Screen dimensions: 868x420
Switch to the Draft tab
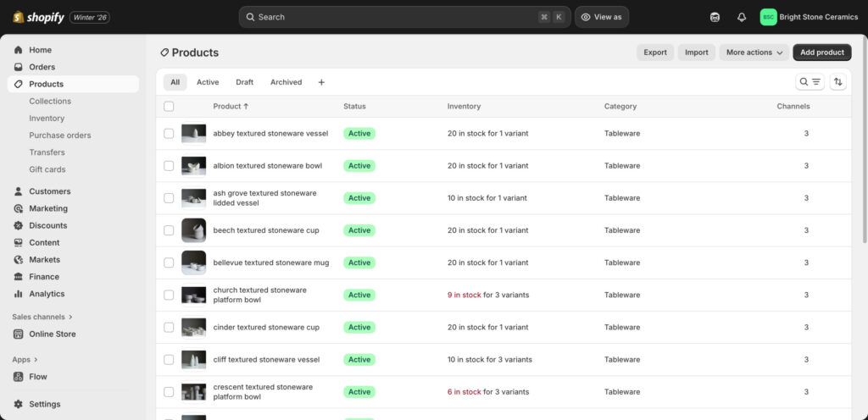click(245, 82)
